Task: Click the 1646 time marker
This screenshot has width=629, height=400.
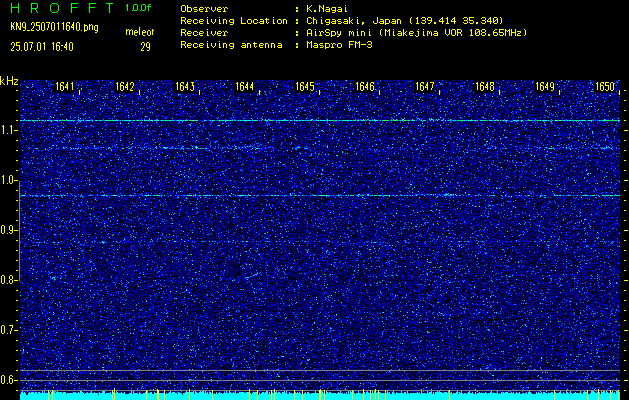Action: pos(365,87)
